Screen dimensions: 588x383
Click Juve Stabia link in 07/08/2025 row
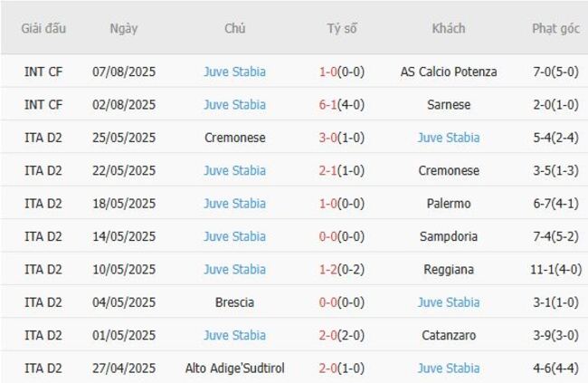click(234, 72)
